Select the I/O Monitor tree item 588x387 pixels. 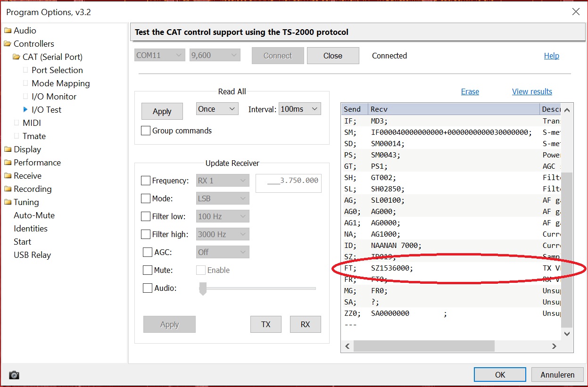click(x=54, y=97)
